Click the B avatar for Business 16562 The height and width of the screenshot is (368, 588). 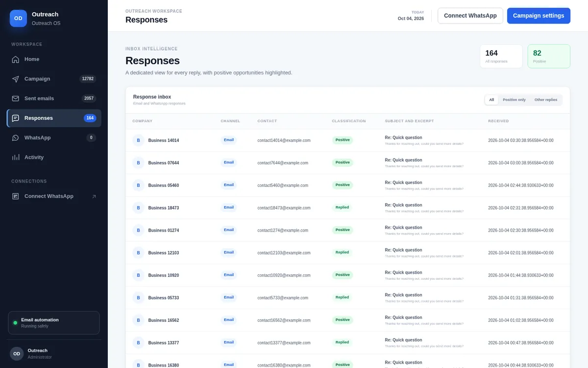point(138,320)
